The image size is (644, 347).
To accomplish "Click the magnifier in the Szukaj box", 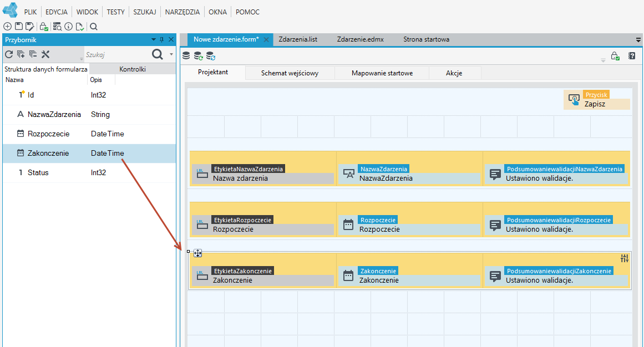I will pyautogui.click(x=158, y=54).
